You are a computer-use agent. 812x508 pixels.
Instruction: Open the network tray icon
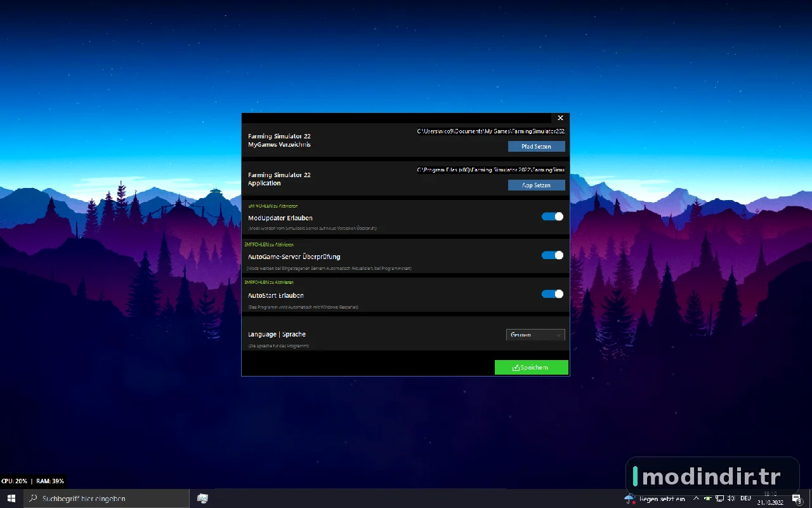(x=719, y=498)
